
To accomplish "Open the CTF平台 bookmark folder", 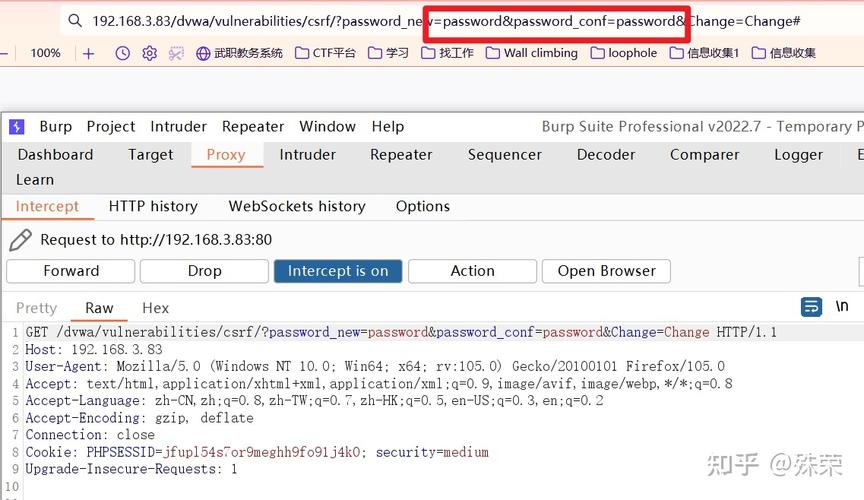I will click(325, 53).
